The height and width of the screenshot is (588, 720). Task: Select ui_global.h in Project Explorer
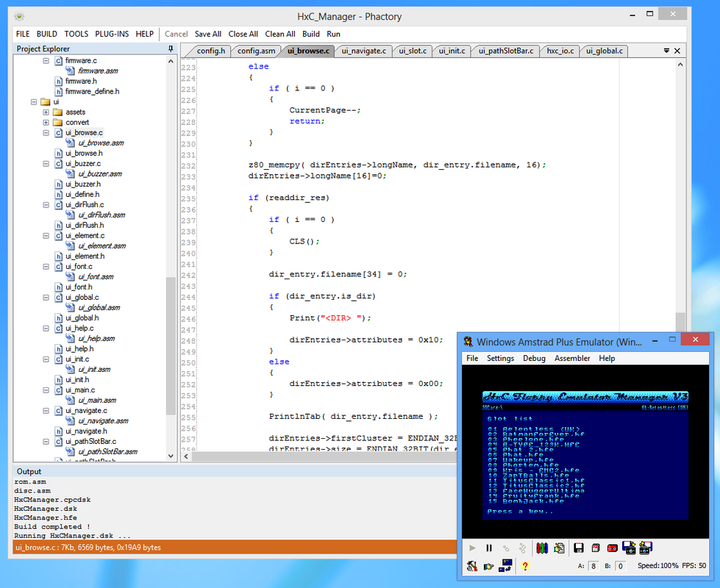pyautogui.click(x=82, y=318)
